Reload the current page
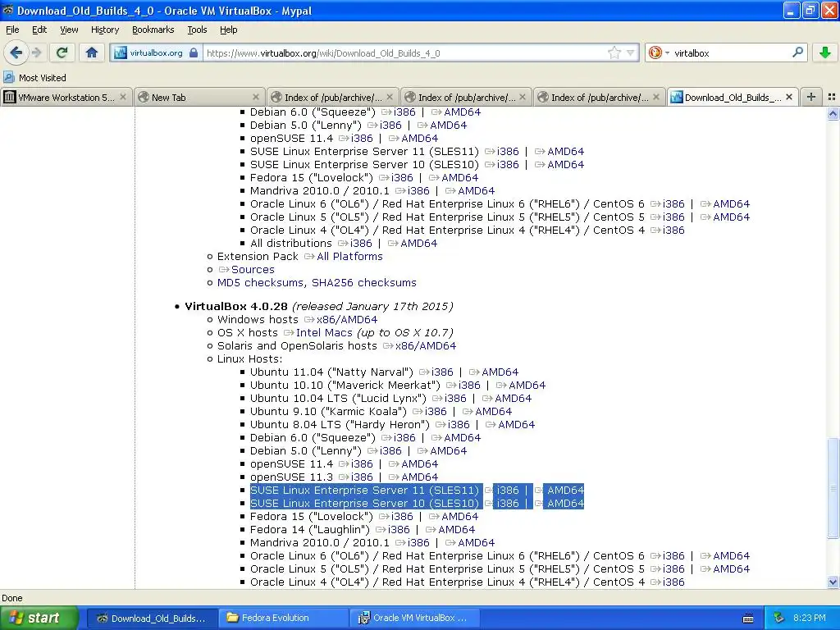Image resolution: width=840 pixels, height=630 pixels. click(62, 52)
